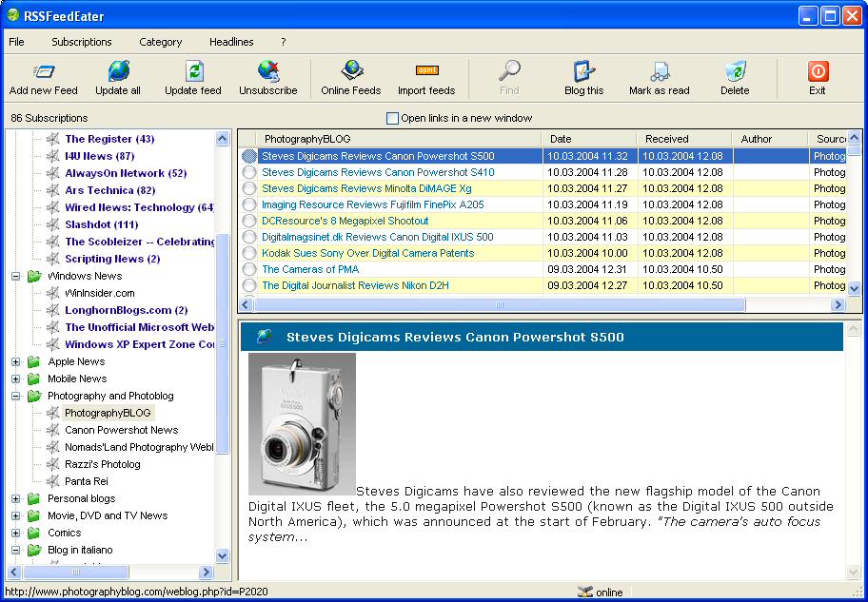Screen dimensions: 868x602
Task: Click the globe icon in article header
Action: point(265,337)
